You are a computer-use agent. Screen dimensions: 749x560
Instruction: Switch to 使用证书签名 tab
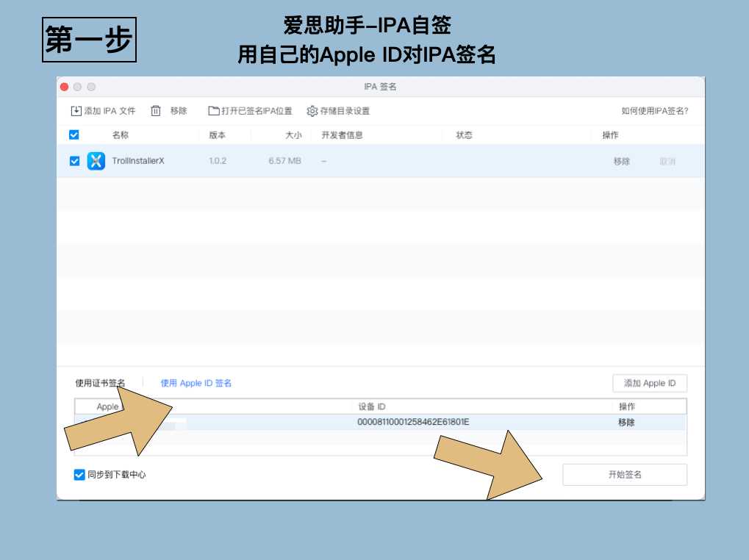(x=100, y=383)
